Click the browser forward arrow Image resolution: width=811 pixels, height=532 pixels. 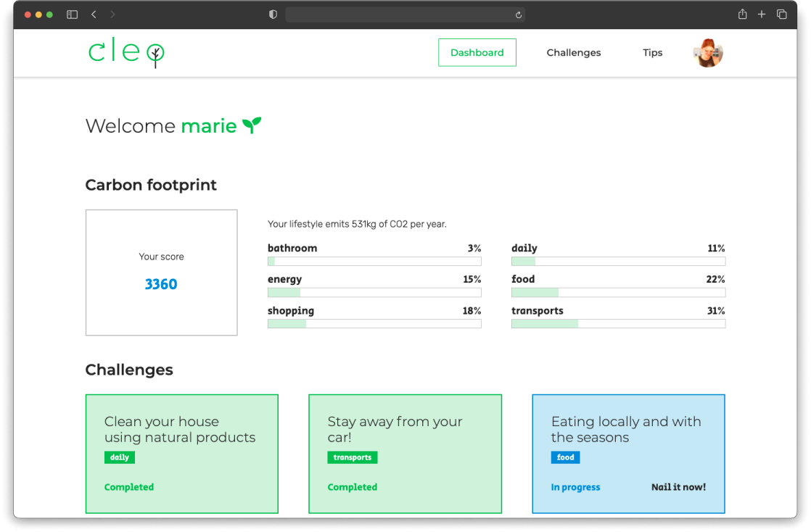pyautogui.click(x=112, y=14)
